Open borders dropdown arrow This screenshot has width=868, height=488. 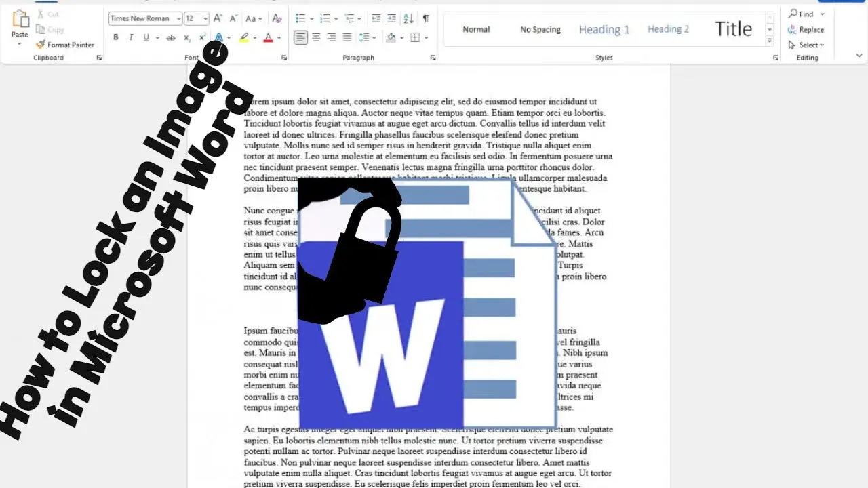pyautogui.click(x=426, y=38)
